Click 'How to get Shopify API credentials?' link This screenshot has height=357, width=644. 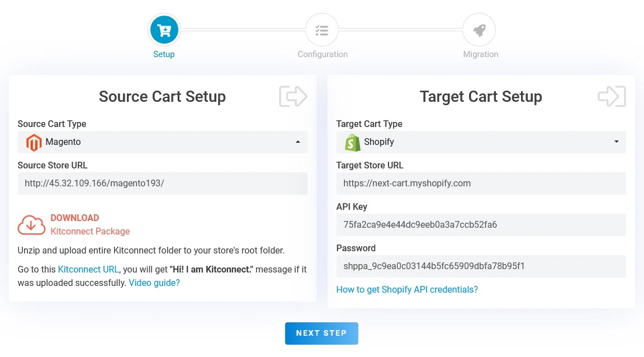point(407,289)
